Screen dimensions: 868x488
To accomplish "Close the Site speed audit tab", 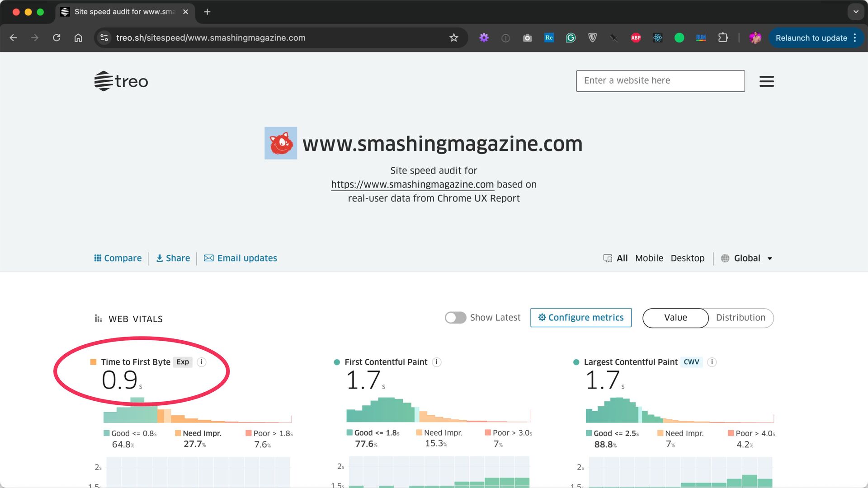I will (x=185, y=12).
